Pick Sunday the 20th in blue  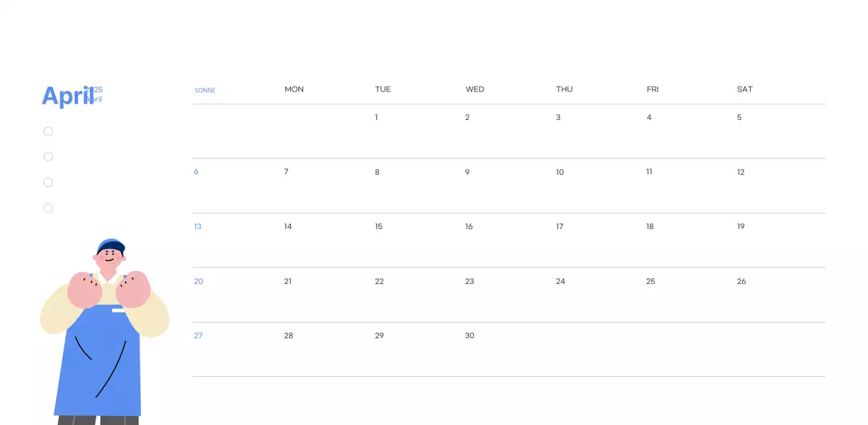(199, 281)
